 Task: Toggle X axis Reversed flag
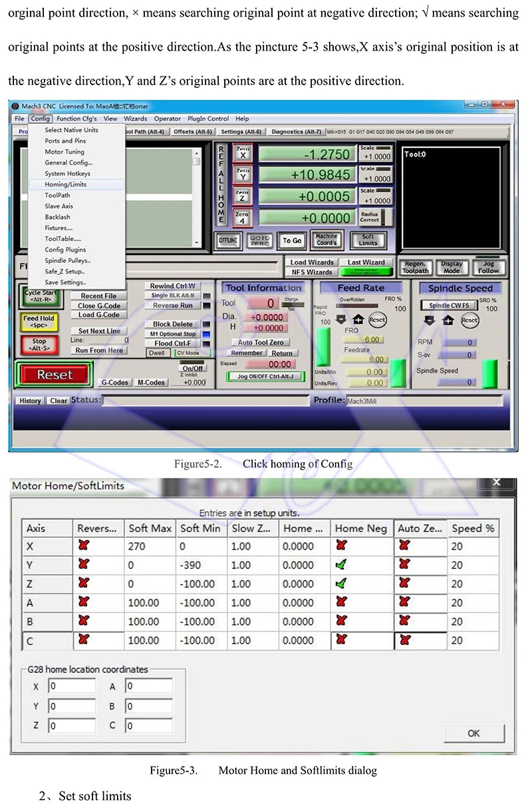(x=82, y=546)
